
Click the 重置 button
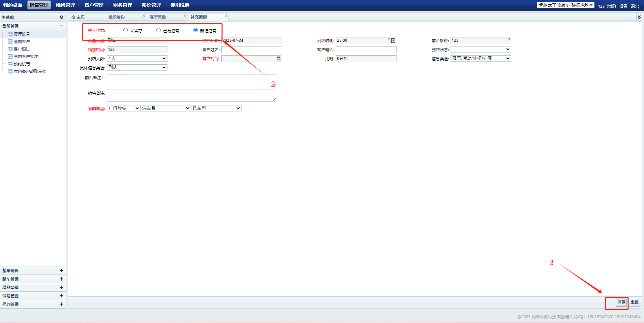click(x=635, y=302)
